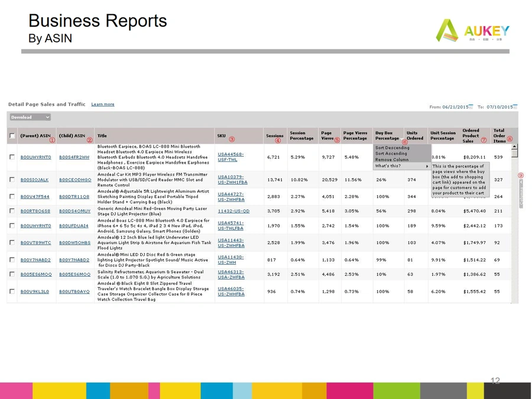532x399 pixels.
Task: Click the $8,209.11 sales value
Action: [x=474, y=157]
